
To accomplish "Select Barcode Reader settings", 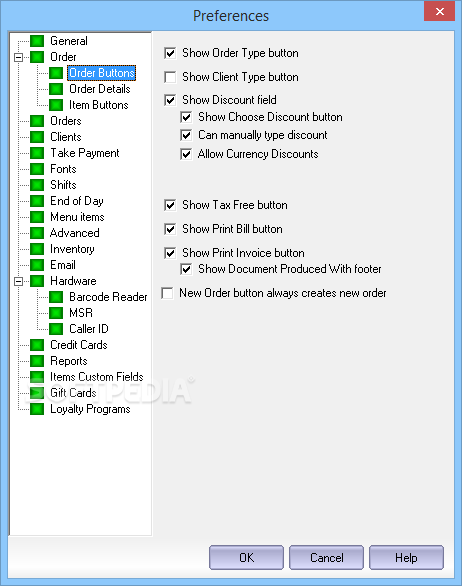I will click(x=108, y=297).
